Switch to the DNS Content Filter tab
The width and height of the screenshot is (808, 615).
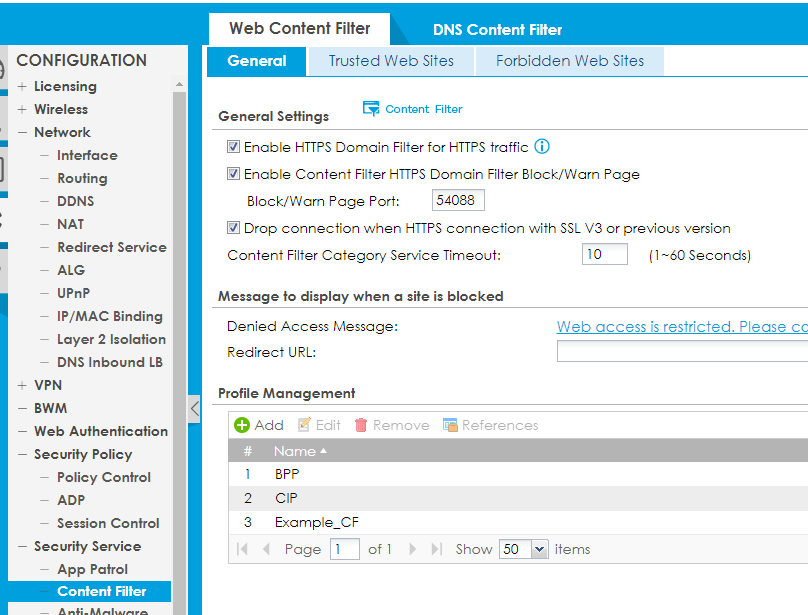click(496, 29)
